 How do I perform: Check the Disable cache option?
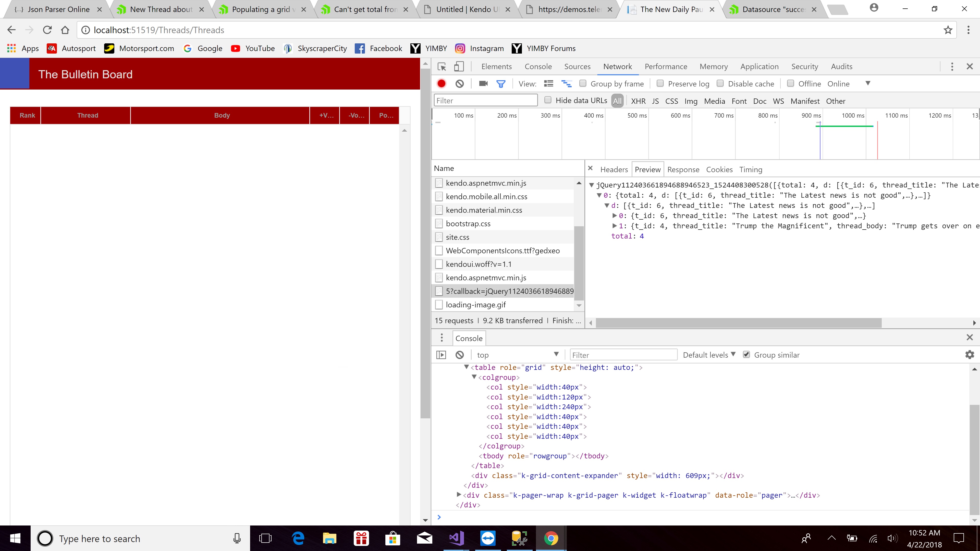pos(720,83)
